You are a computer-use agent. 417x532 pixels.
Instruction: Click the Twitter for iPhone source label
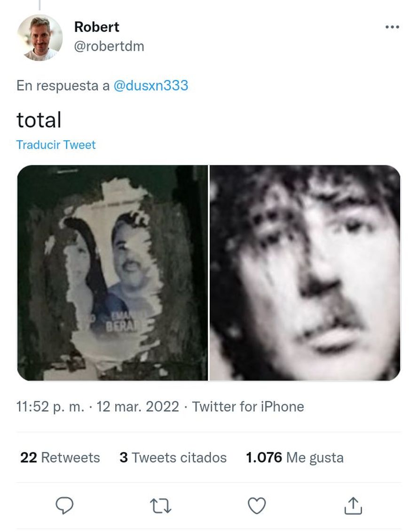(x=248, y=406)
